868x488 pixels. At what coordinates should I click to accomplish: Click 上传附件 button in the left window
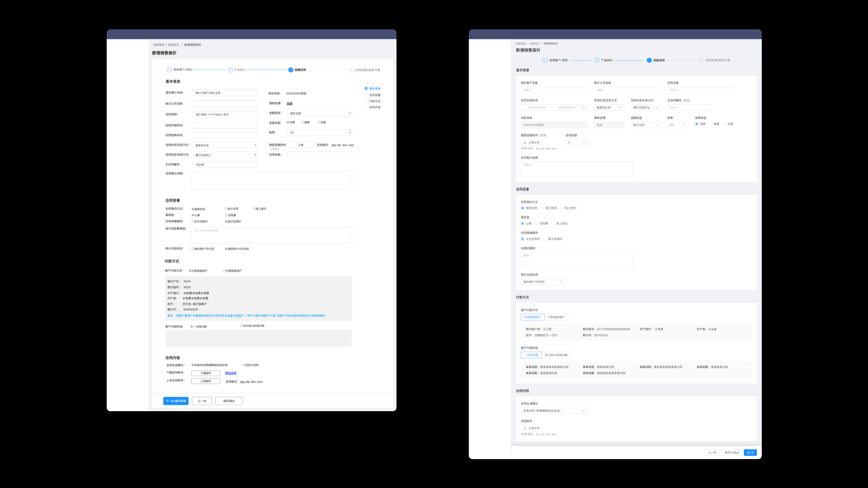coord(206,381)
